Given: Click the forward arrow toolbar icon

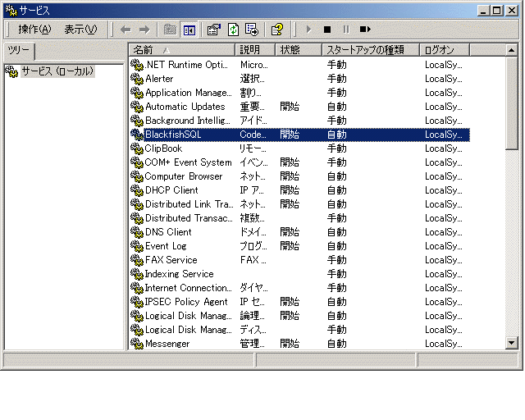Looking at the screenshot, I should coord(144,30).
